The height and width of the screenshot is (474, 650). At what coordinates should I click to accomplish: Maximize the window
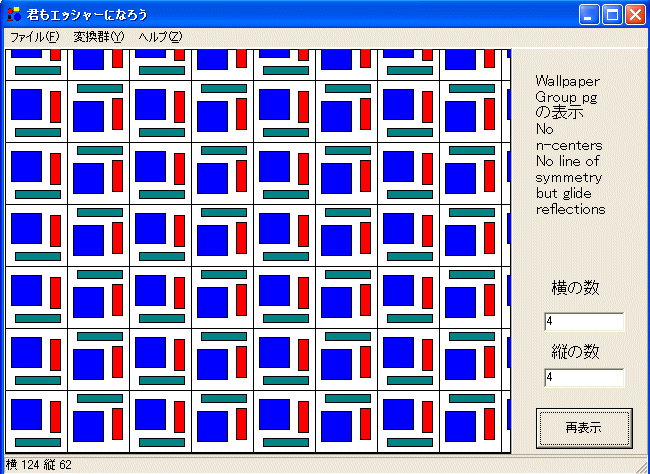pyautogui.click(x=612, y=15)
